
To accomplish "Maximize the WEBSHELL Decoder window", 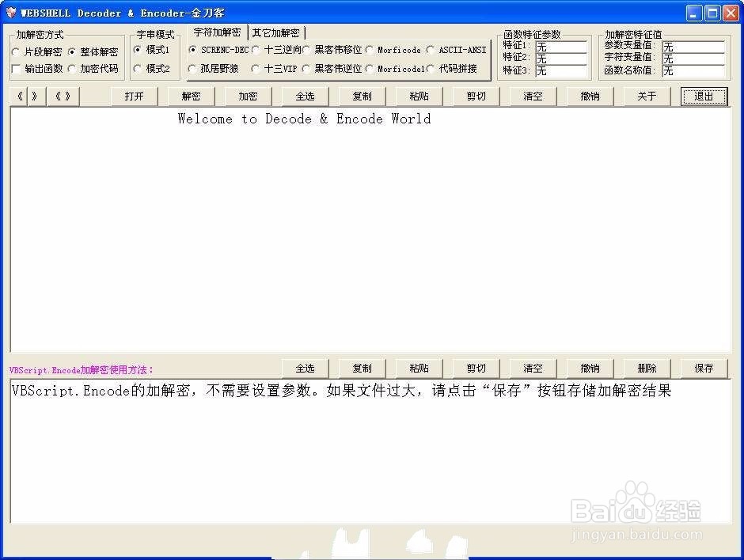I will click(712, 13).
